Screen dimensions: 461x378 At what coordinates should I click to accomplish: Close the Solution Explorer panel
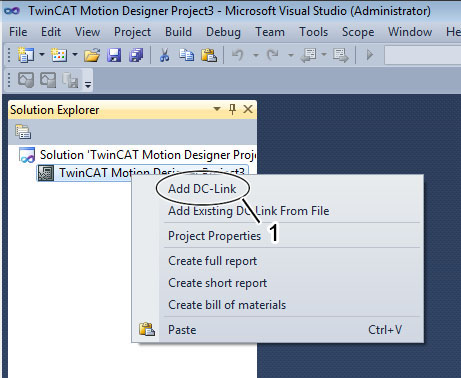248,109
